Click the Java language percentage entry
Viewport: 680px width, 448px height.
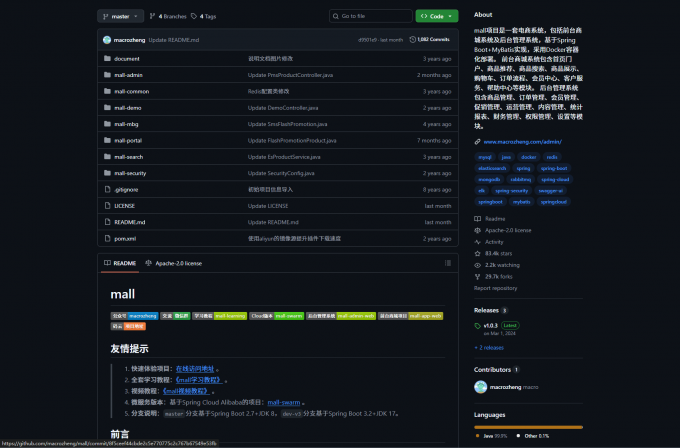pyautogui.click(x=491, y=436)
